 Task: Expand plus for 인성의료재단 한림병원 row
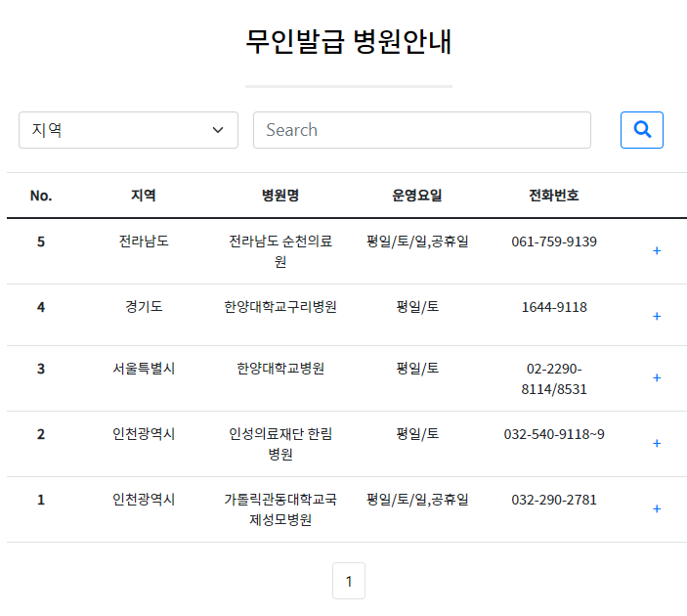657,443
